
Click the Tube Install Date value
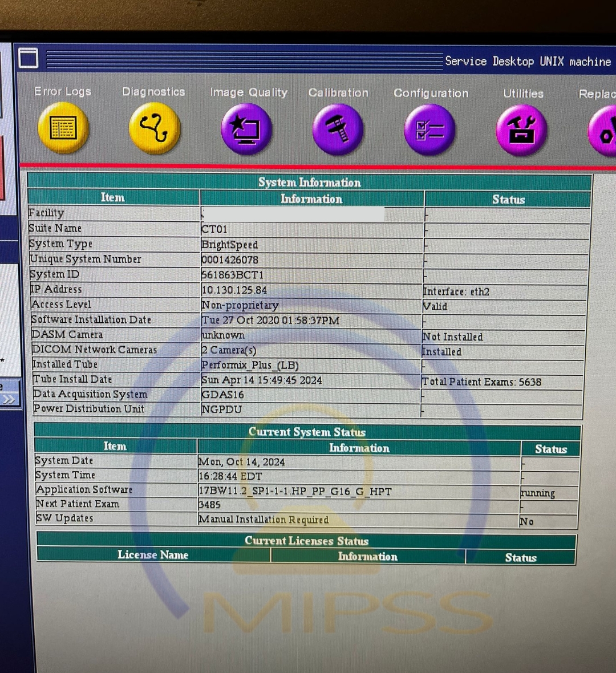coord(261,380)
